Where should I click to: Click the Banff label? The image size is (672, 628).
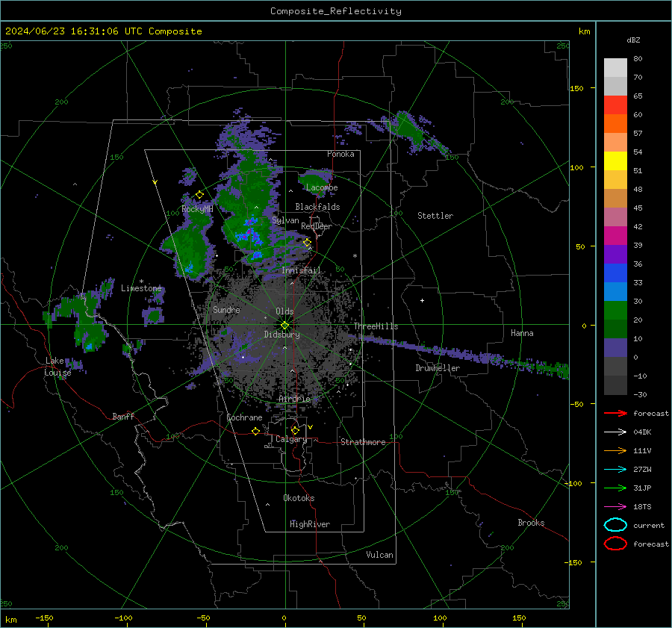[x=123, y=417]
